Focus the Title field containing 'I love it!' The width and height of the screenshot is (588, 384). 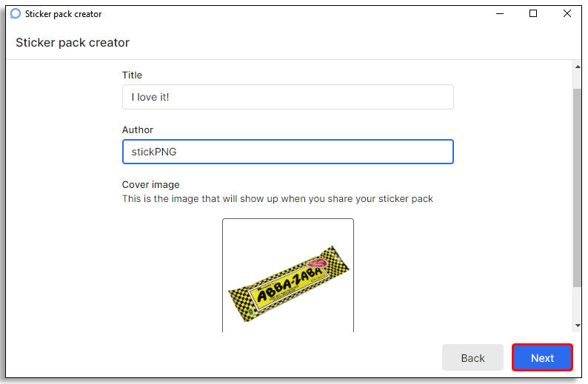[287, 97]
